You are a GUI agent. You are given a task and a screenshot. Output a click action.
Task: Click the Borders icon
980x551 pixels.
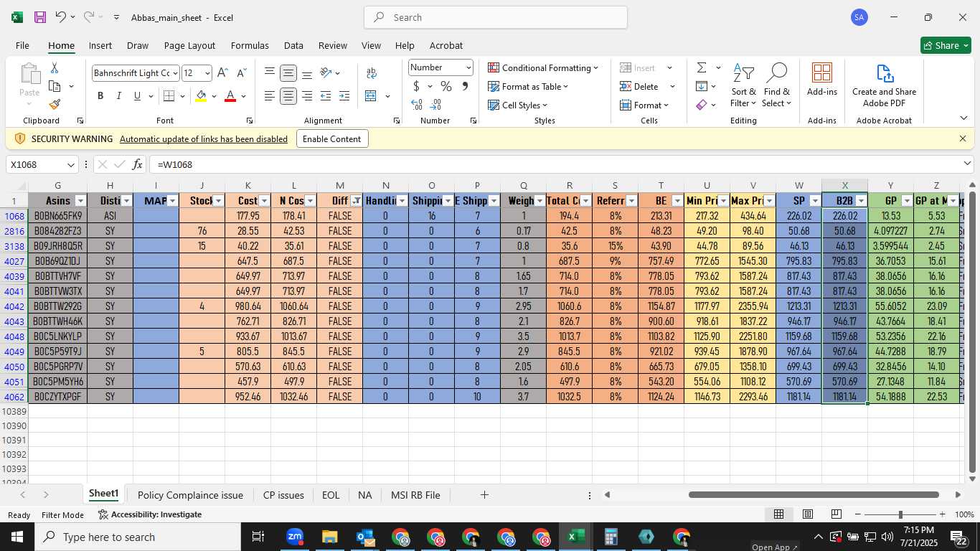tap(169, 96)
